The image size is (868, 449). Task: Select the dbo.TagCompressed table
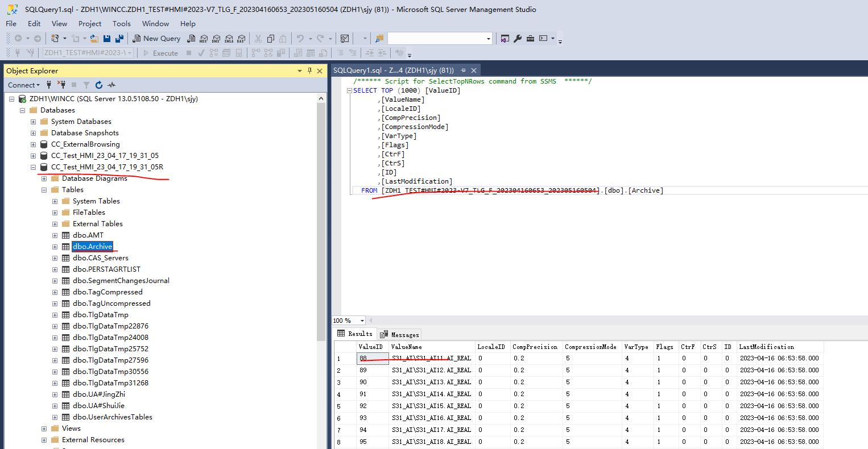pos(108,292)
